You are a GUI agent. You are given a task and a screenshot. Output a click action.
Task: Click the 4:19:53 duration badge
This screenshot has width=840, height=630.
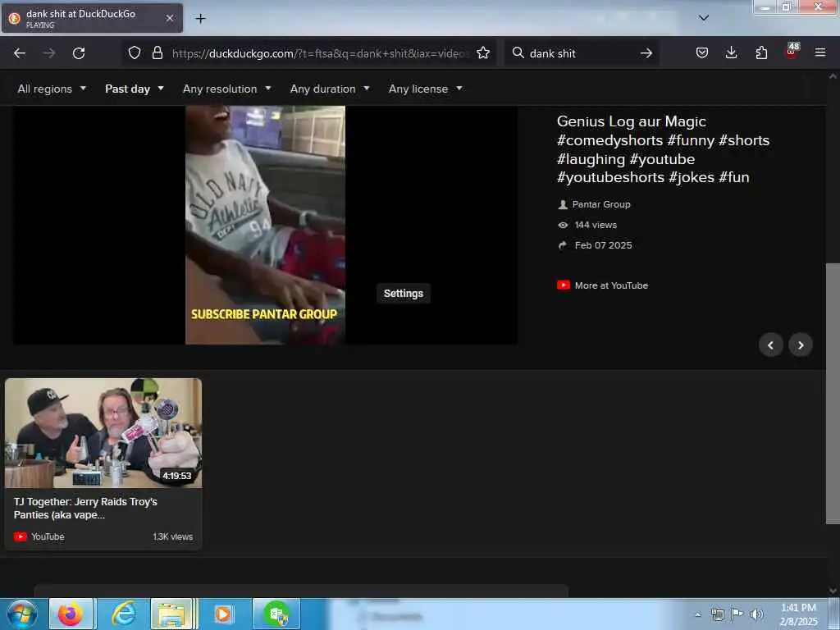point(177,476)
